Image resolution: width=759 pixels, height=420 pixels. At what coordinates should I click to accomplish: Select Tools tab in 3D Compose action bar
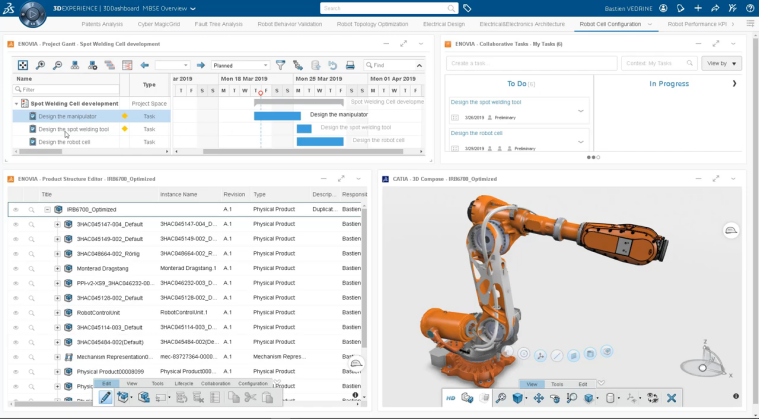click(557, 384)
